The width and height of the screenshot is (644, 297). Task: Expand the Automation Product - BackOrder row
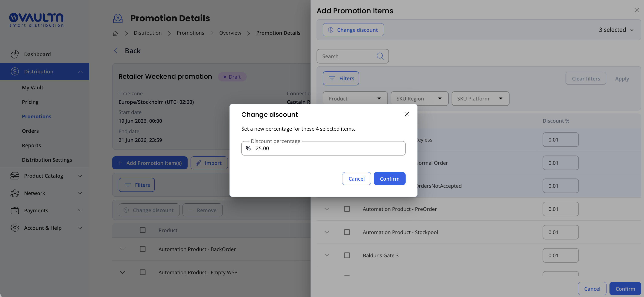(122, 249)
